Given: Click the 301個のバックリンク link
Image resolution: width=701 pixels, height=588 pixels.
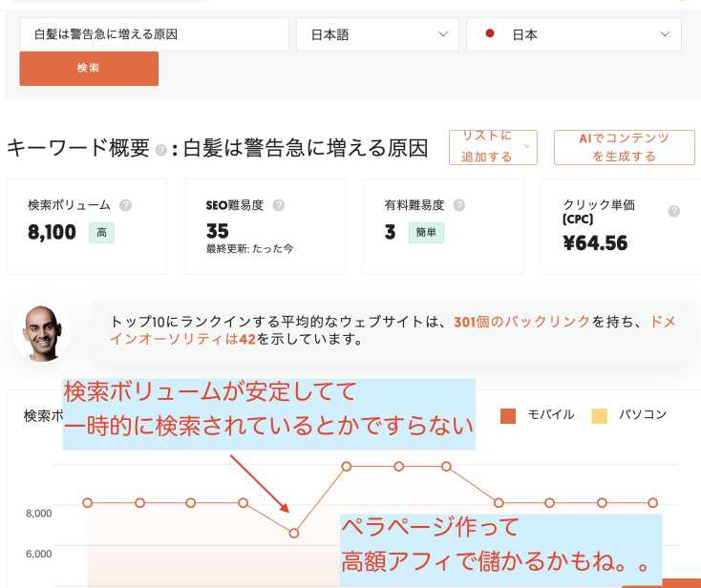Looking at the screenshot, I should click(x=522, y=322).
